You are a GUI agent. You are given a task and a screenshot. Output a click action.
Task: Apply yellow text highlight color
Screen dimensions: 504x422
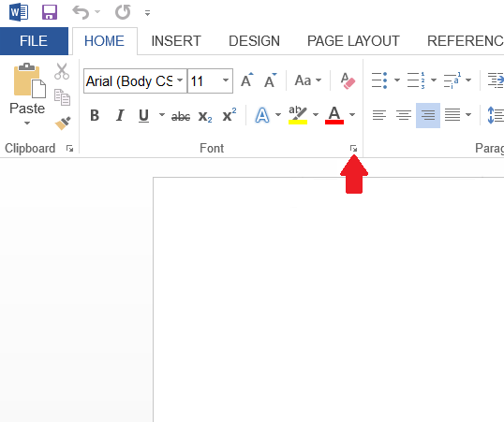click(x=298, y=115)
